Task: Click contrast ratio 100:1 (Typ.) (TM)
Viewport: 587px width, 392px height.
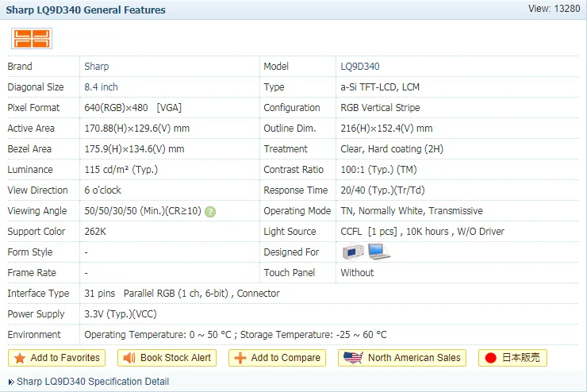Action: tap(378, 170)
